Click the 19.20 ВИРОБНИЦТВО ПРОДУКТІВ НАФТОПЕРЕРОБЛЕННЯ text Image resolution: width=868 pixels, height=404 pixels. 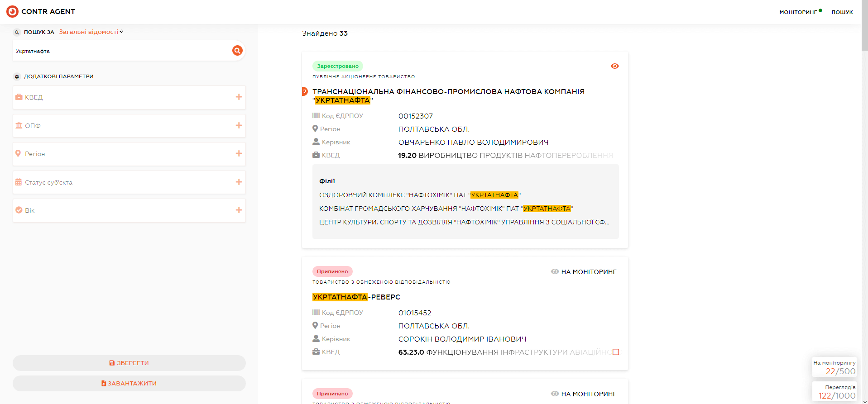point(506,156)
